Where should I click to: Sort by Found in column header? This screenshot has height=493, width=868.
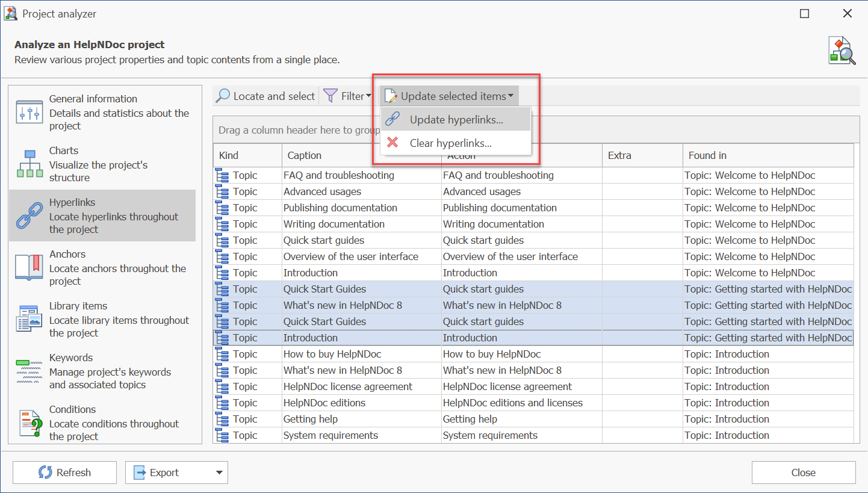[x=768, y=155]
